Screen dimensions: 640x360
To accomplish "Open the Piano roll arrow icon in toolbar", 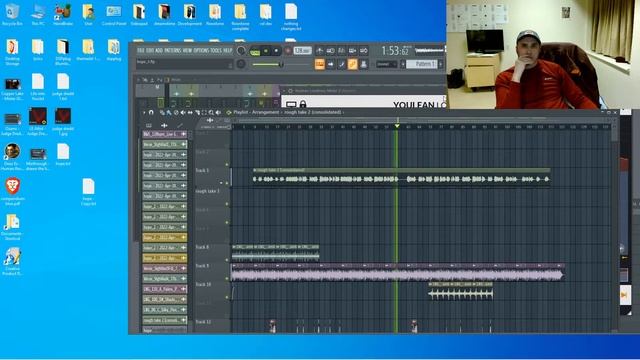I will pos(331,64).
